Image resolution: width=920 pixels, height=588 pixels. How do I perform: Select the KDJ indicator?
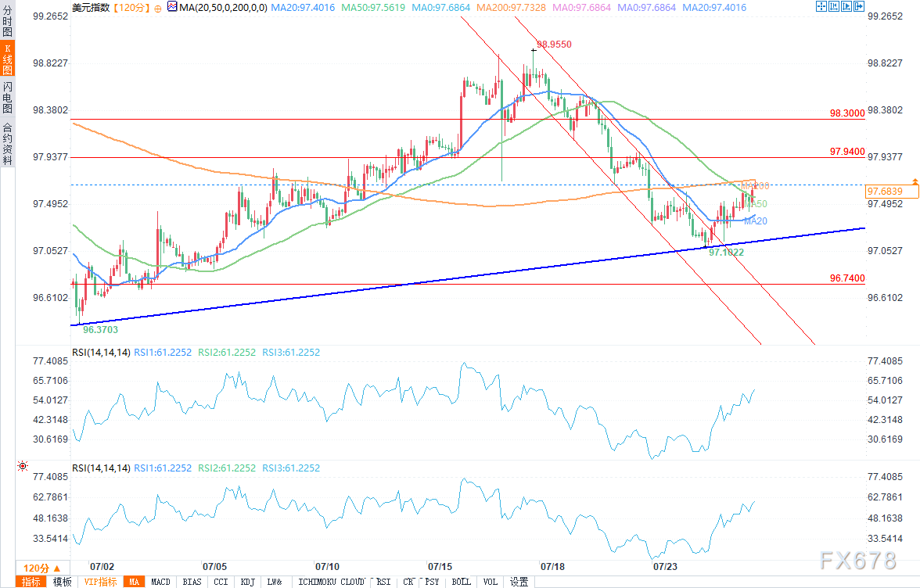[247, 582]
